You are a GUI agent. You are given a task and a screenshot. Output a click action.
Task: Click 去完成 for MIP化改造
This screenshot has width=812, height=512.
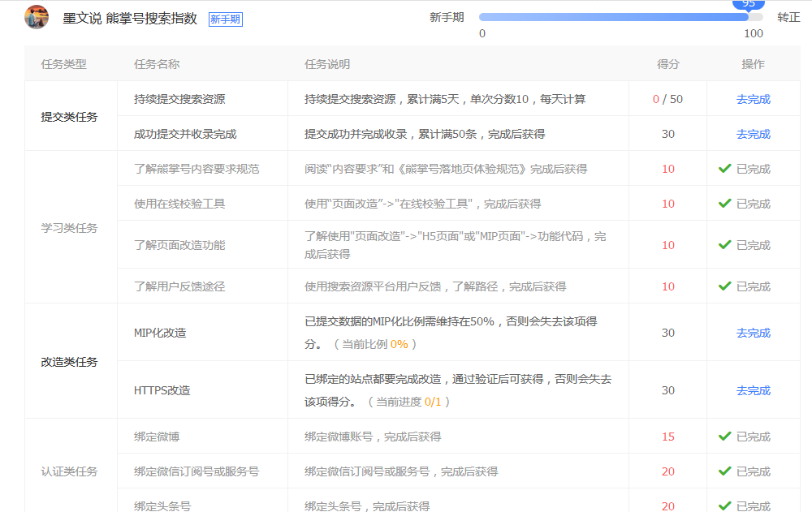(x=754, y=333)
